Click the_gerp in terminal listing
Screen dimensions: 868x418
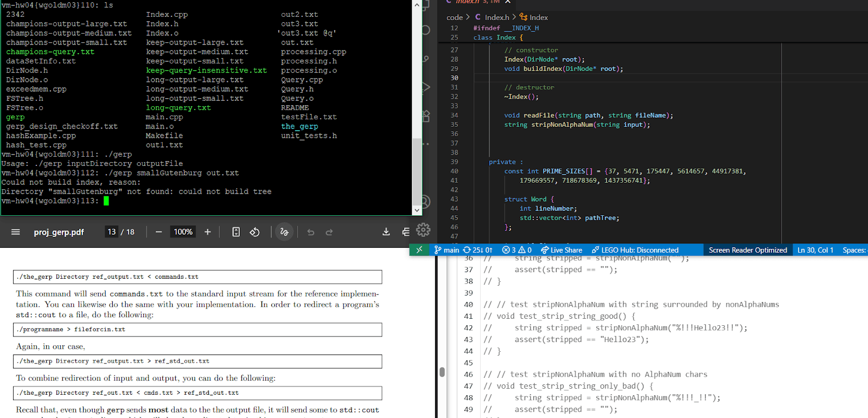(x=299, y=126)
